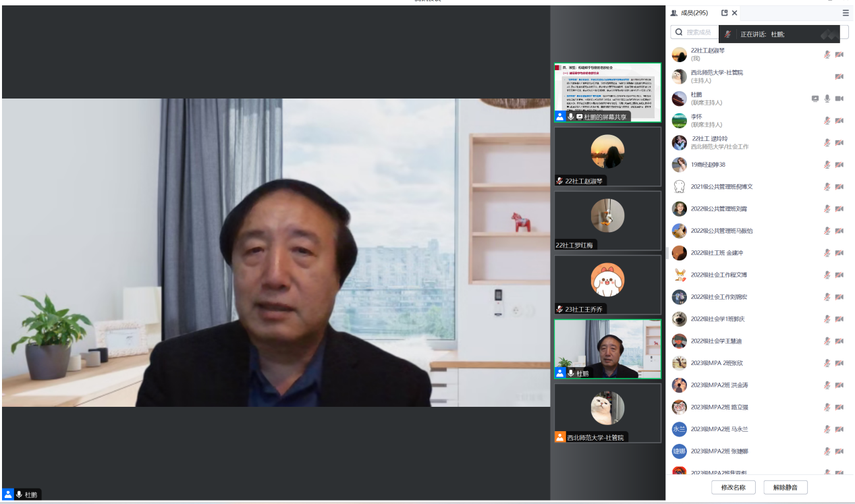Select 23社工王乔乔 video tile
This screenshot has width=855, height=504.
[x=607, y=285]
